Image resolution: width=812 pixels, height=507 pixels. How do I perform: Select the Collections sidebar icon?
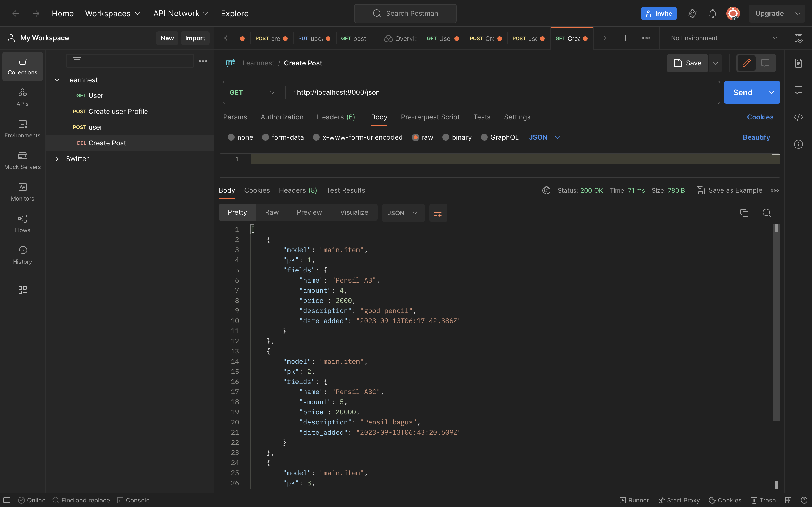click(x=22, y=66)
